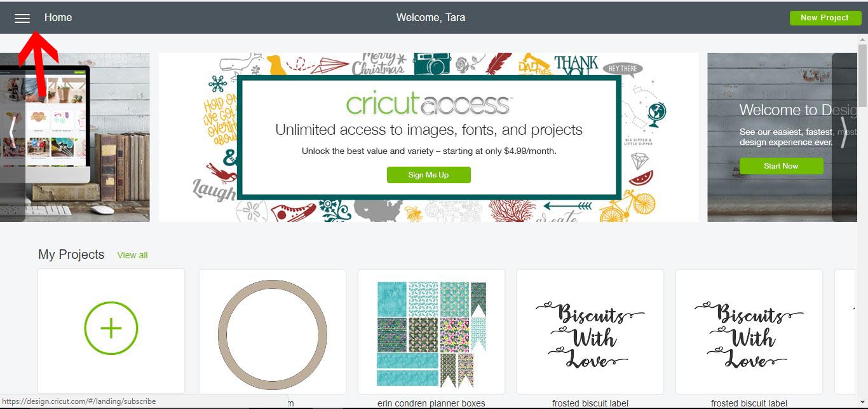868x409 pixels.
Task: Click the Sign Me Up button
Action: point(428,175)
